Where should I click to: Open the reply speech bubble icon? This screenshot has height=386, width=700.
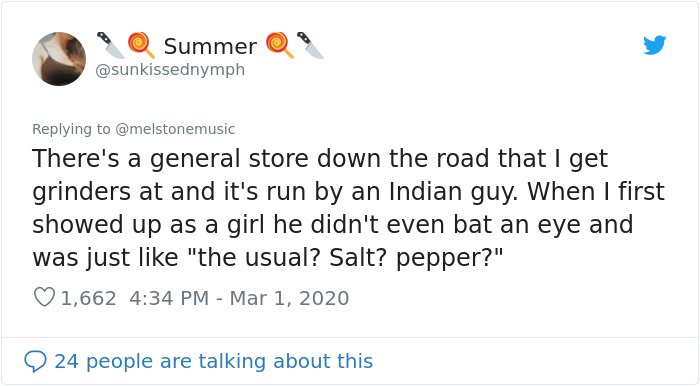click(x=35, y=361)
